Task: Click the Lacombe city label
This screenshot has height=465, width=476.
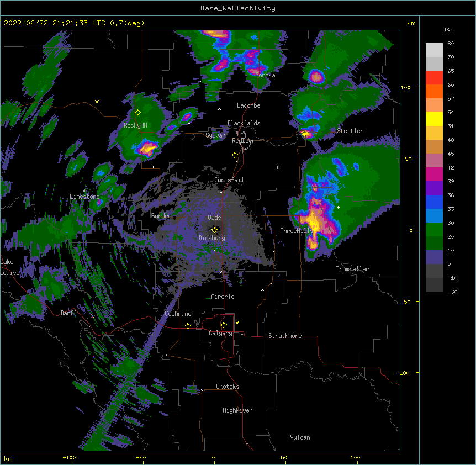Action: 248,105
